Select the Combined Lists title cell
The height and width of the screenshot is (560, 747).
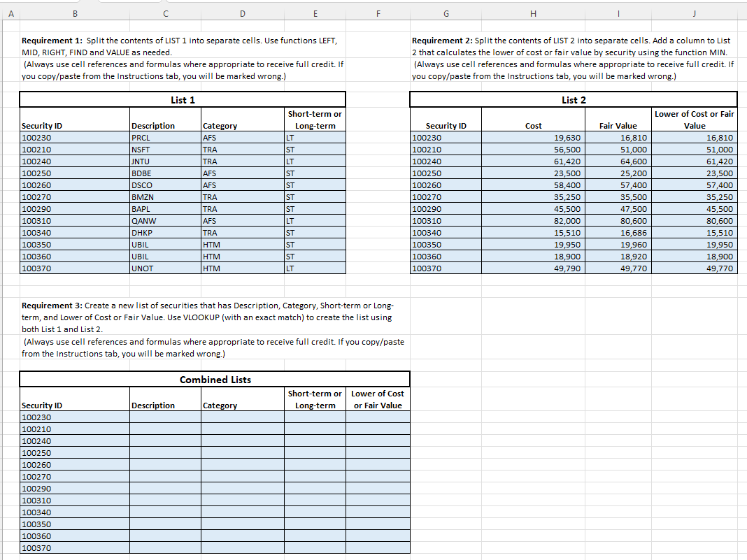click(215, 379)
